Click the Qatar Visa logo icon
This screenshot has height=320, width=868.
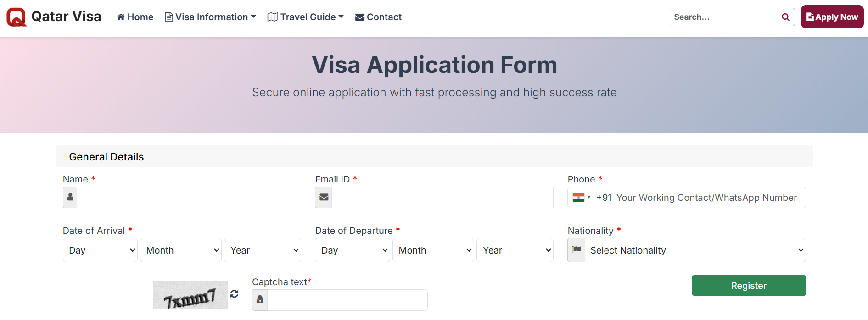click(x=17, y=17)
